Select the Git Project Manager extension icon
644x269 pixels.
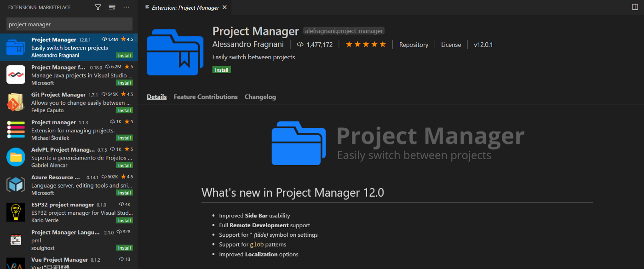(x=16, y=102)
